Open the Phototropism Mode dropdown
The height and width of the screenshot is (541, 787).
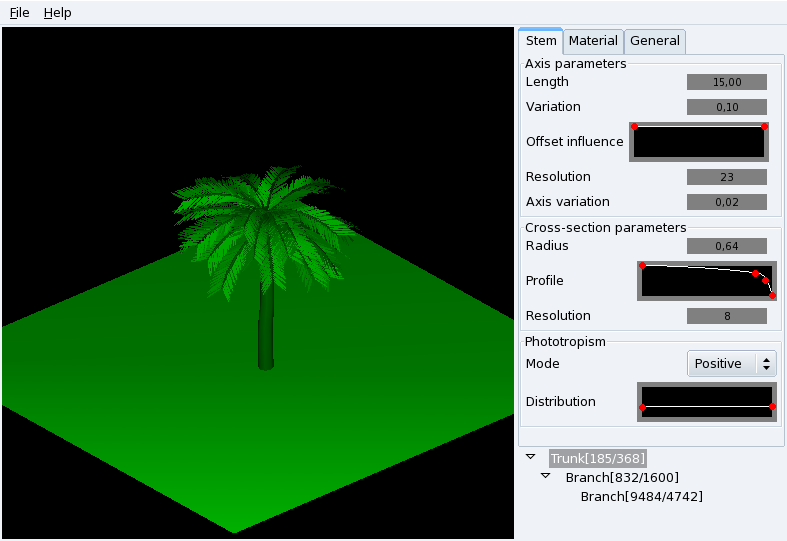click(732, 363)
